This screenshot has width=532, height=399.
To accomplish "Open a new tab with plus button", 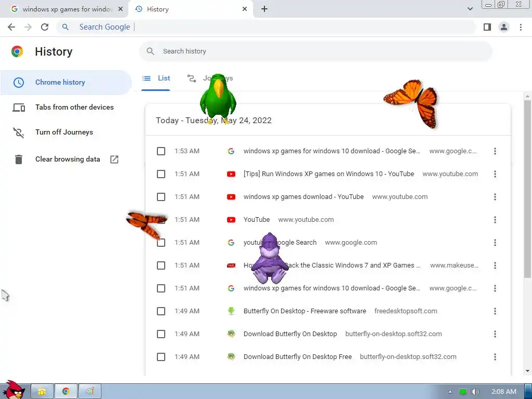I will point(264,9).
